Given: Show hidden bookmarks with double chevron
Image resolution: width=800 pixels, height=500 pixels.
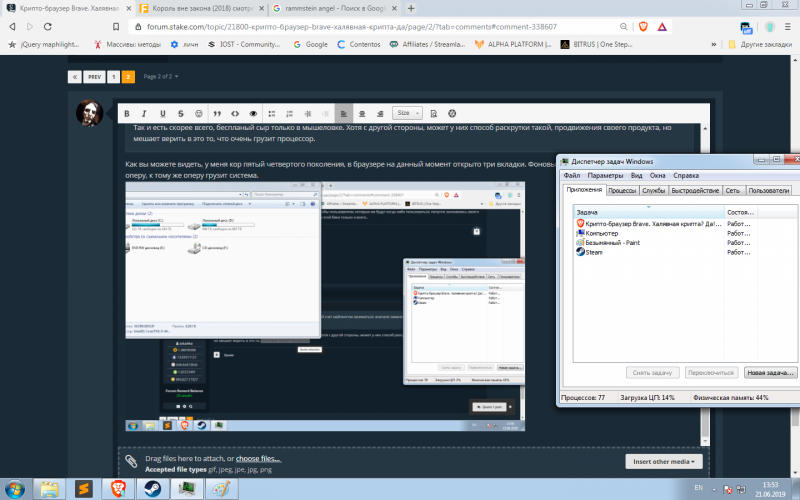Looking at the screenshot, I should click(x=713, y=44).
